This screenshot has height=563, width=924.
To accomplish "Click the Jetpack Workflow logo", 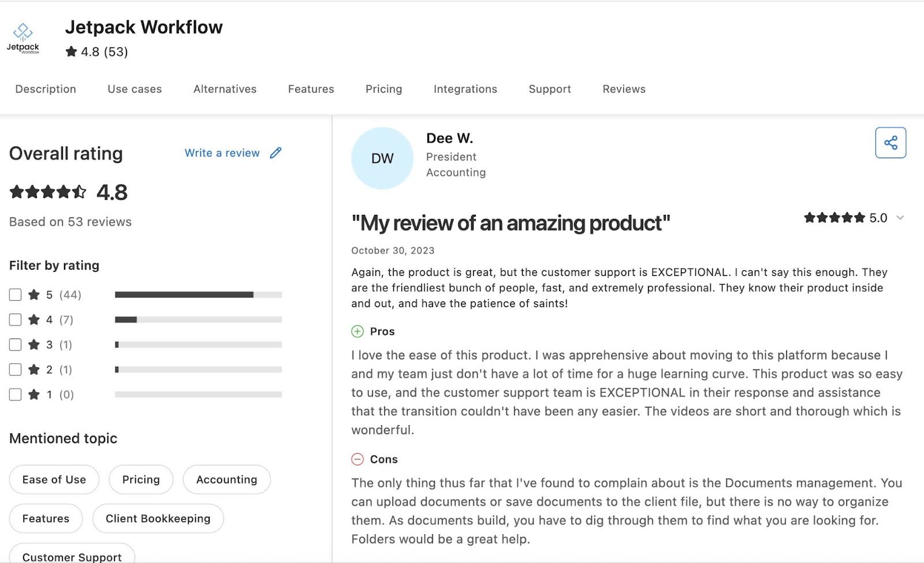I will click(24, 36).
